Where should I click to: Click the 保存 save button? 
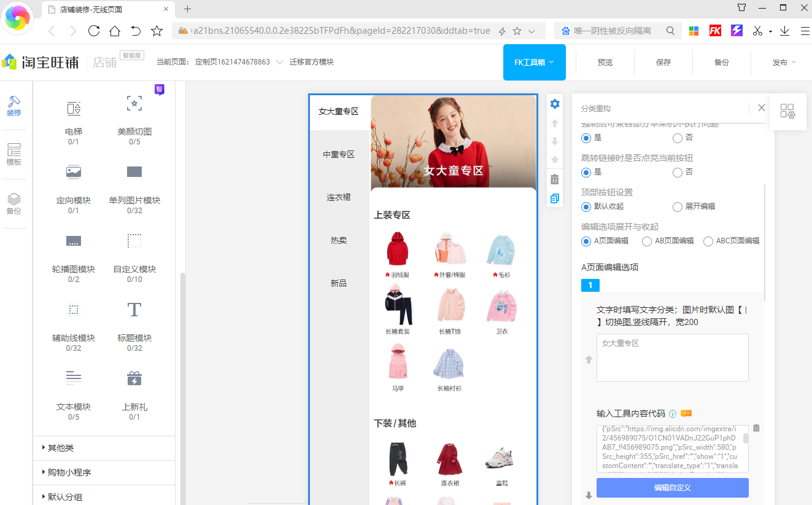pyautogui.click(x=663, y=62)
